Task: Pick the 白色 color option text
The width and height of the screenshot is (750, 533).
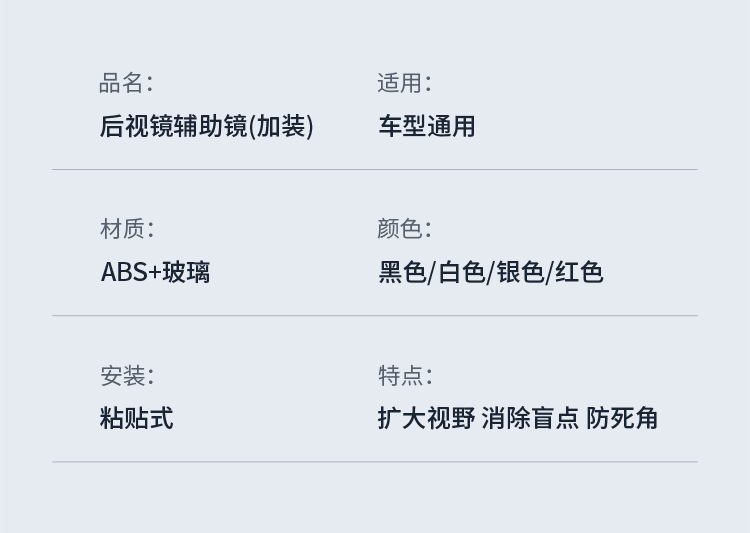Action: click(461, 272)
